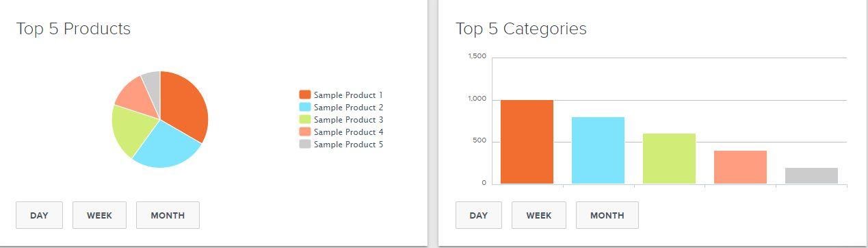Click the gray Sample Product 5 legend swatch

pos(305,144)
